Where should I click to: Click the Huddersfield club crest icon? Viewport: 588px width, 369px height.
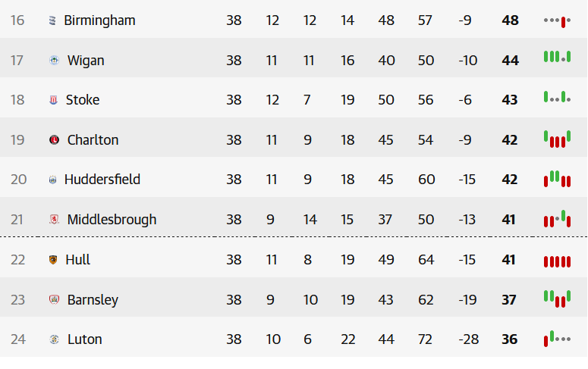pos(52,180)
